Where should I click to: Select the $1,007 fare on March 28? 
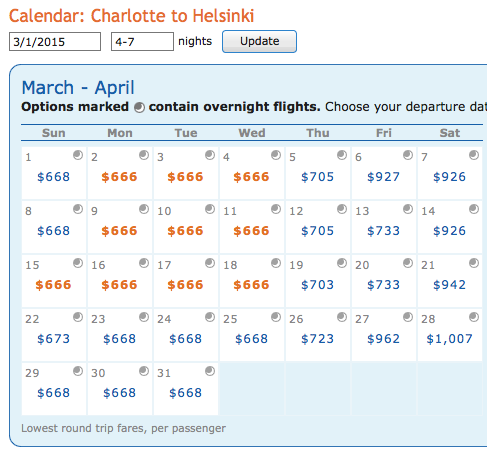pyautogui.click(x=449, y=339)
